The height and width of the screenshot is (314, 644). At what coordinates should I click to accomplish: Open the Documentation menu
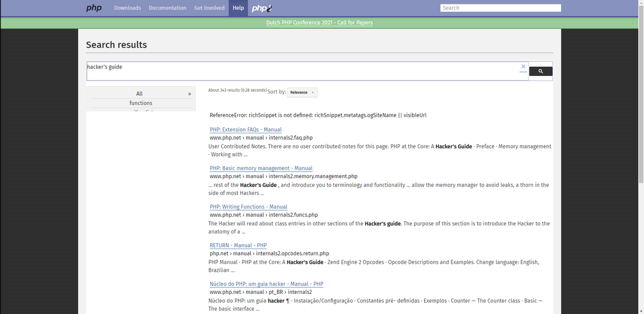(x=168, y=8)
